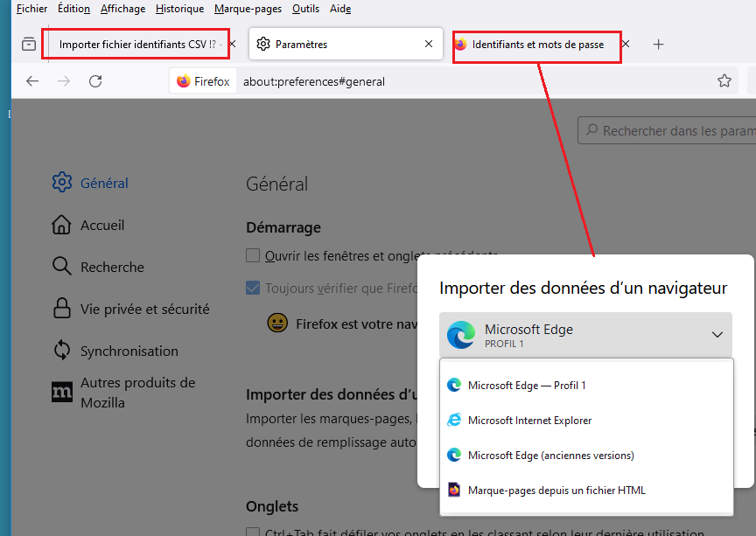Open a new tab with plus button
The image size is (756, 536).
[x=658, y=45]
